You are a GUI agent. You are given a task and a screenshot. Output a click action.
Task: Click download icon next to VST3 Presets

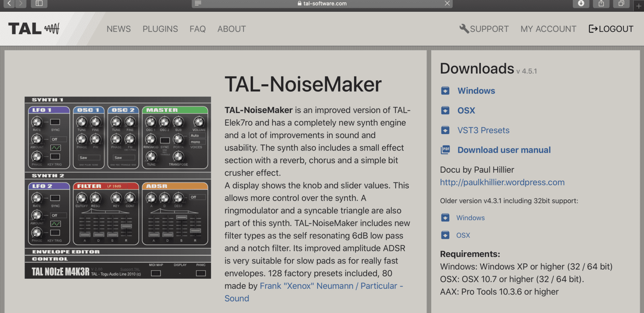coord(445,130)
